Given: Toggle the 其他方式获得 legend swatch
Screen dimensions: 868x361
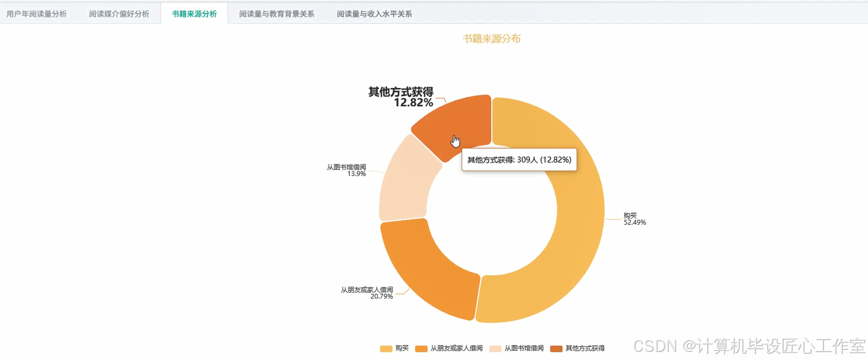Looking at the screenshot, I should 557,349.
